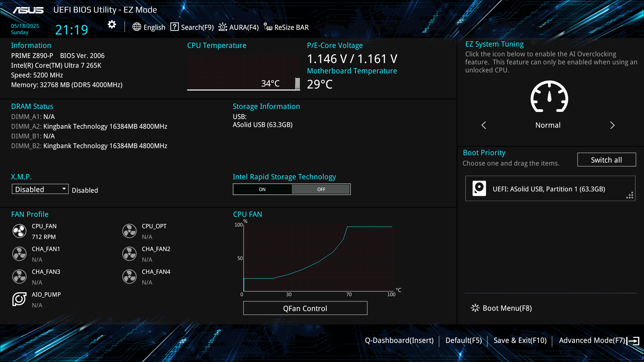This screenshot has height=362, width=644.
Task: Click the Boot Menu star icon
Action: pyautogui.click(x=475, y=308)
